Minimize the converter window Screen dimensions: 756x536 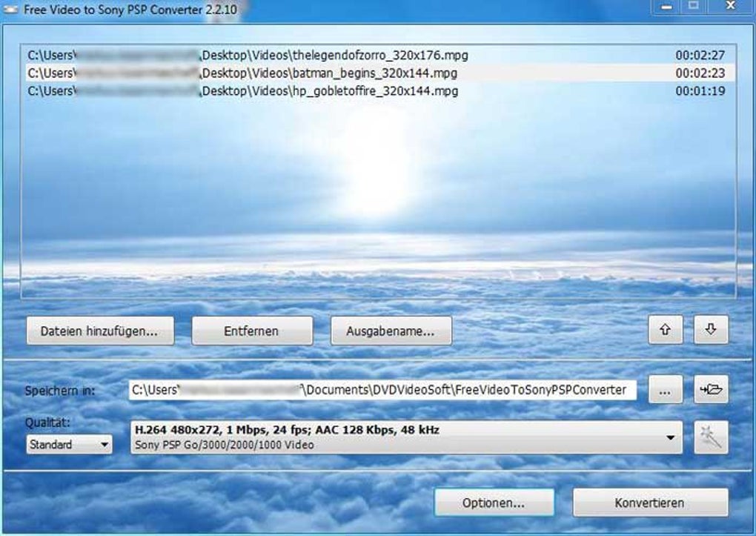667,7
